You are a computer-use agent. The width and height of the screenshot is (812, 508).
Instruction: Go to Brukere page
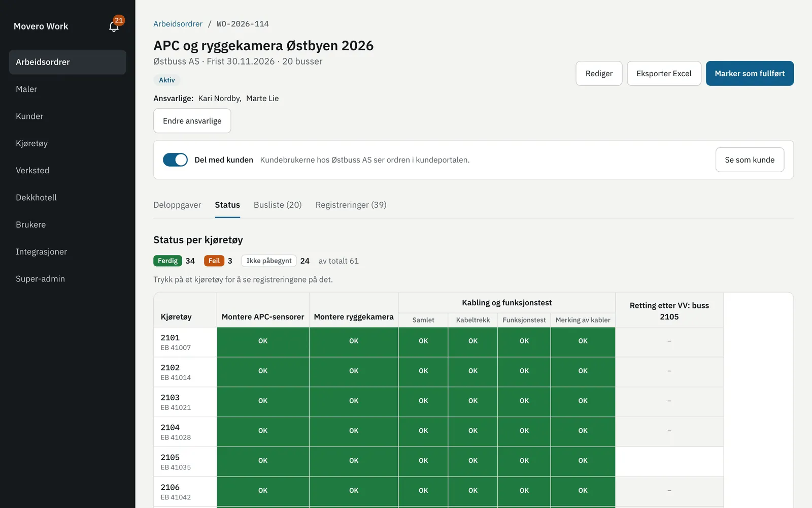point(67,225)
